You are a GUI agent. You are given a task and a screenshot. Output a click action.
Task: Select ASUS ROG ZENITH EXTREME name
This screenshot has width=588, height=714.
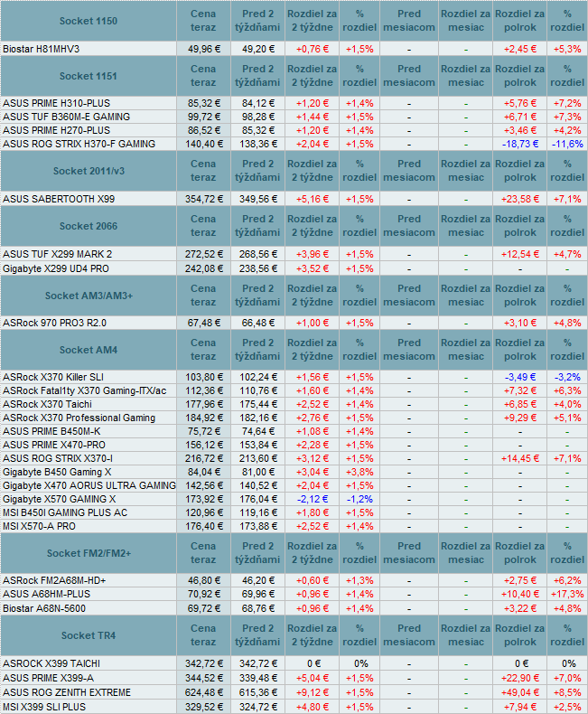pos(67,693)
